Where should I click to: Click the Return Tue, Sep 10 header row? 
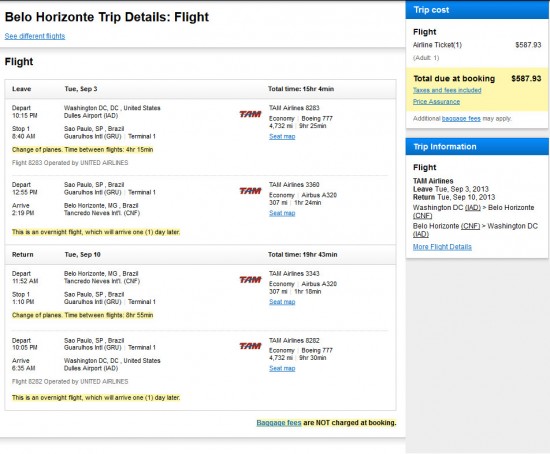click(x=200, y=255)
